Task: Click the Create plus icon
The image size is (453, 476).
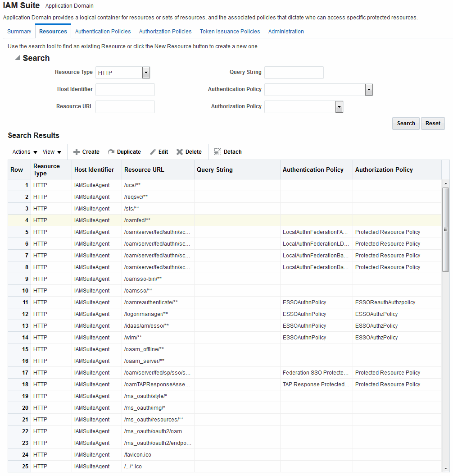Action: pos(77,152)
